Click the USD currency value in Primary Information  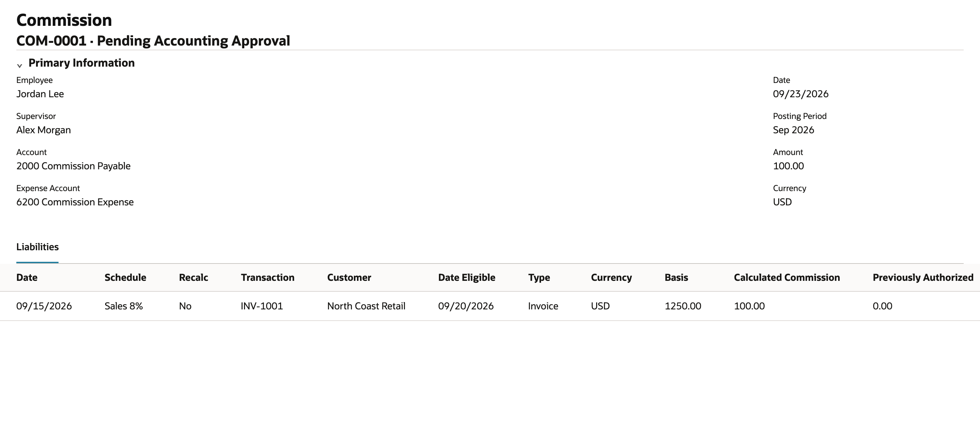pos(782,202)
